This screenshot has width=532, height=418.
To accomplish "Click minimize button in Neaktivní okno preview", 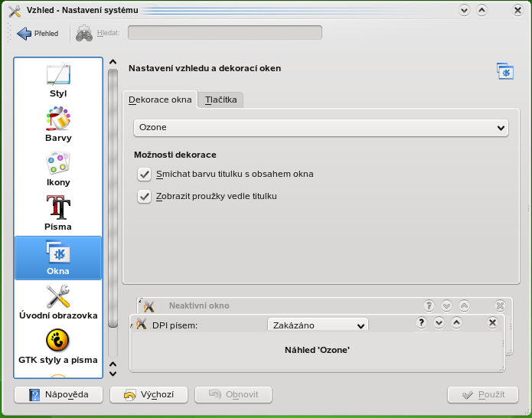I will click(446, 305).
